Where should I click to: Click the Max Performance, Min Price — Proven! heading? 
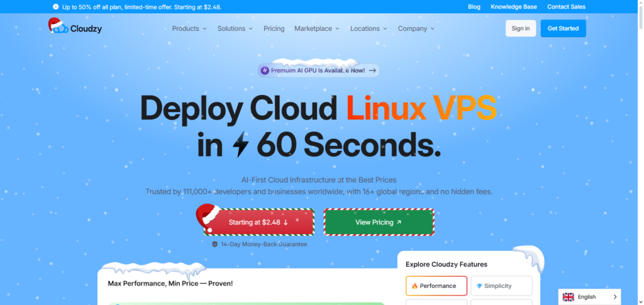point(170,283)
